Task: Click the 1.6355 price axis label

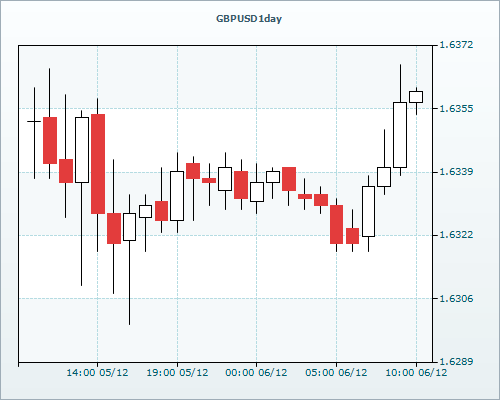Action: [x=456, y=108]
